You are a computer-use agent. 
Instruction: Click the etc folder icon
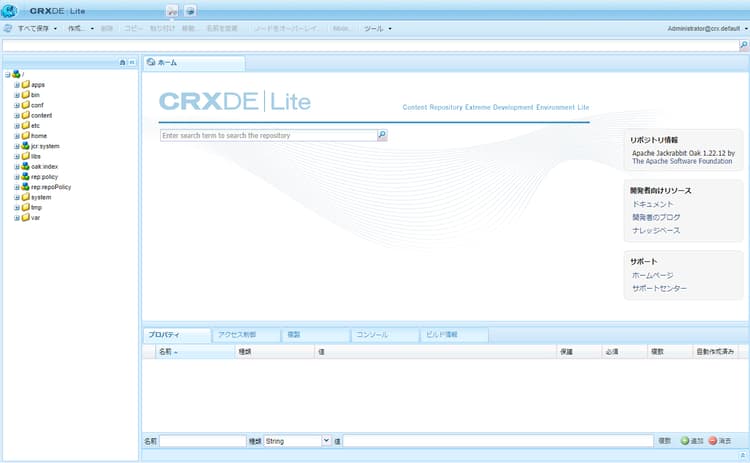(x=26, y=125)
